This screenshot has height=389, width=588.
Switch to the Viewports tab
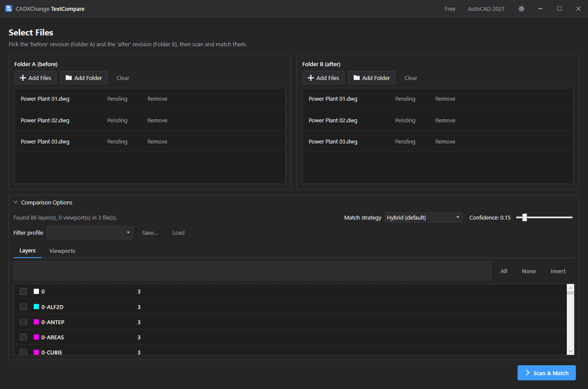point(62,251)
